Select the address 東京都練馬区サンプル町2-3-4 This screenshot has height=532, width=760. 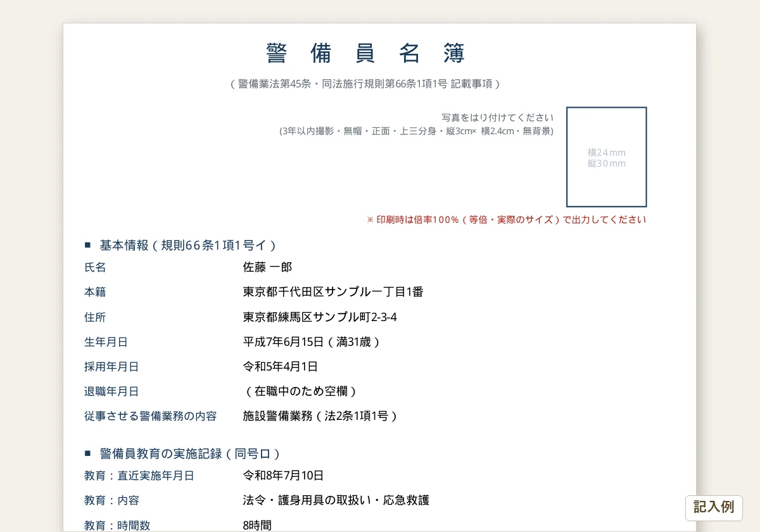pyautogui.click(x=320, y=317)
